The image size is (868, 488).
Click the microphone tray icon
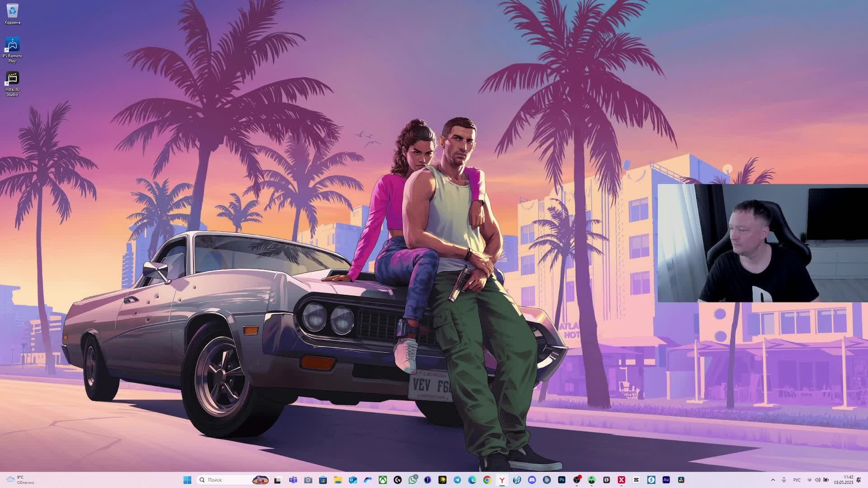(x=783, y=480)
